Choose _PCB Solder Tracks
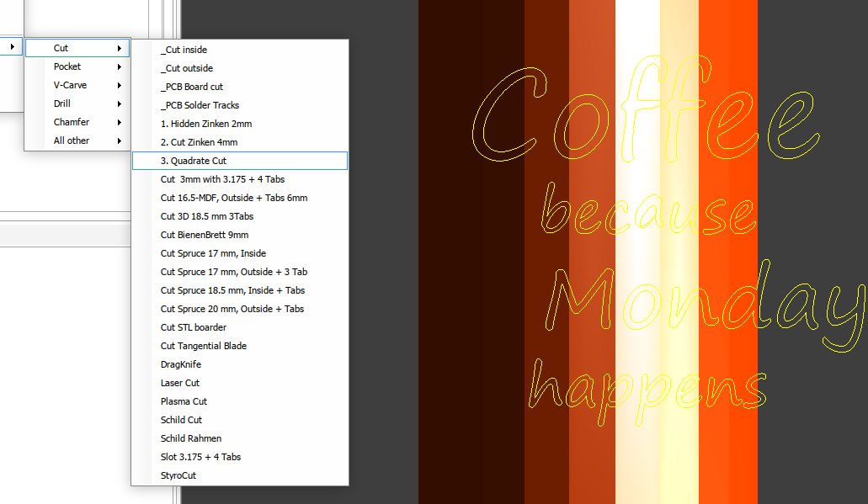This screenshot has height=504, width=868. pyautogui.click(x=240, y=105)
